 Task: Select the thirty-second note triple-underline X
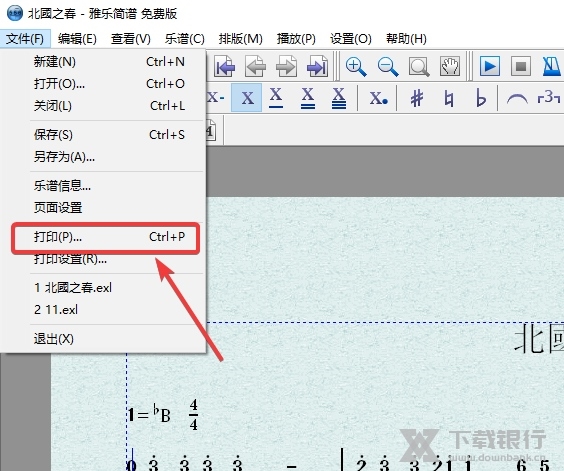tap(339, 98)
